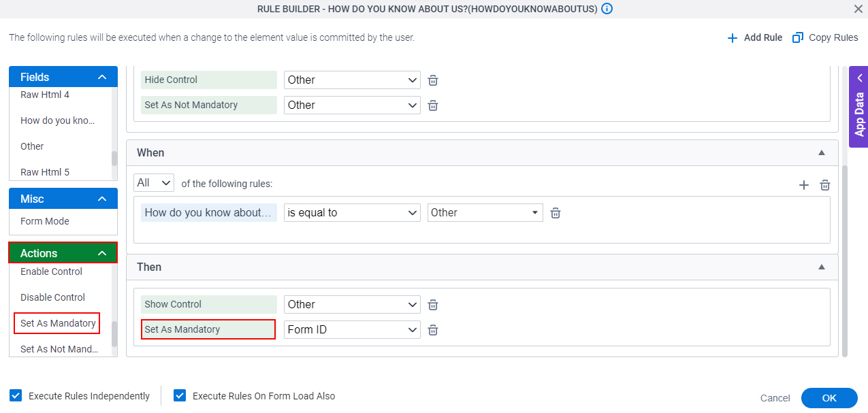
Task: Select the 'Set As Not Mand...' action
Action: click(x=60, y=349)
